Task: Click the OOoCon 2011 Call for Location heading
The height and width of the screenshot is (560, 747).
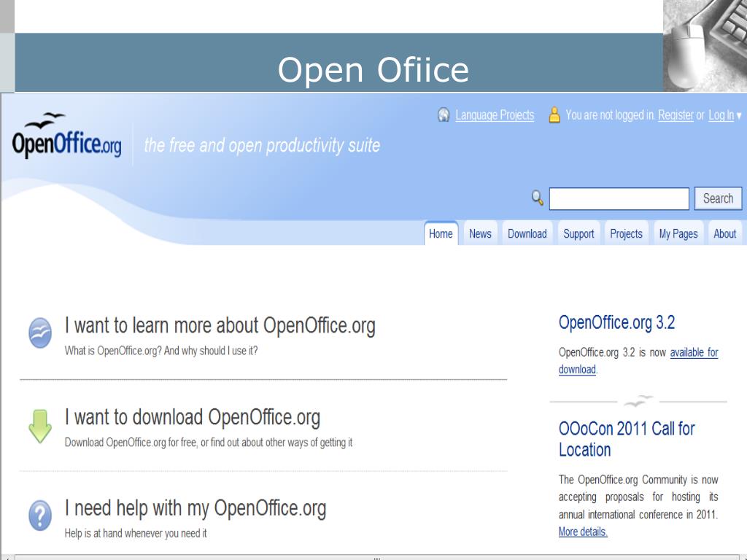Action: click(x=627, y=439)
